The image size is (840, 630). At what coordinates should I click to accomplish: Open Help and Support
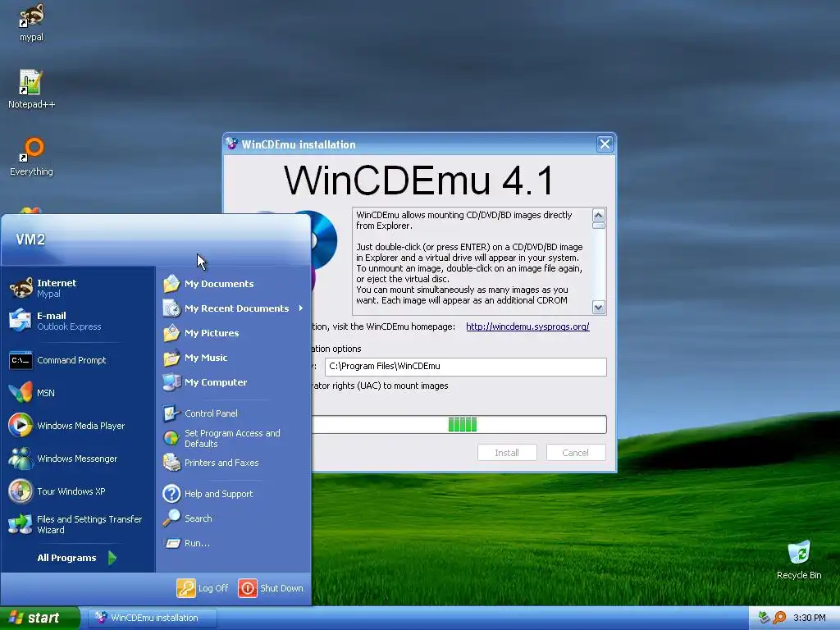coord(234,493)
